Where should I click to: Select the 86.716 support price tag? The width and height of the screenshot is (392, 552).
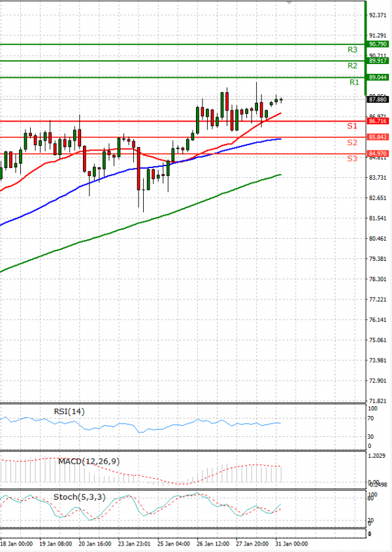378,121
